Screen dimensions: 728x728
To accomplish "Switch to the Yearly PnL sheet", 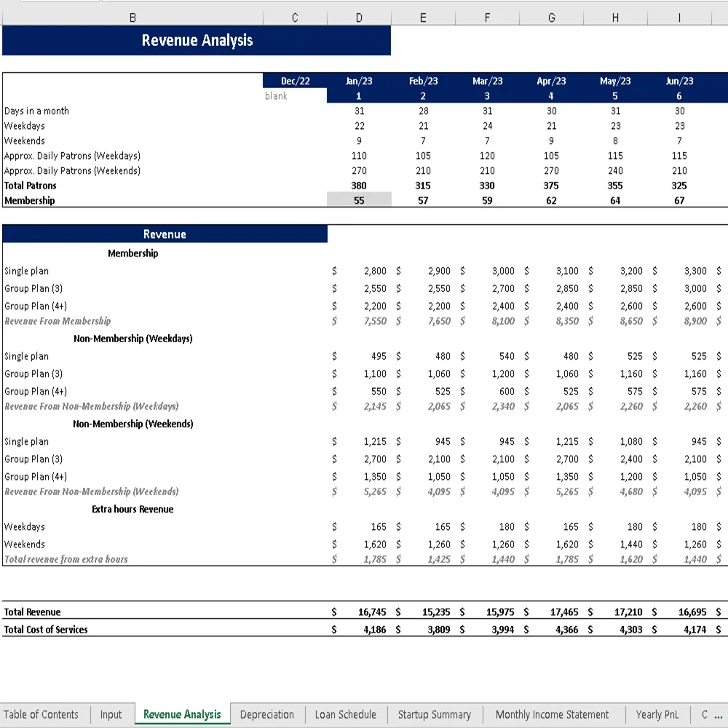I will 657,714.
